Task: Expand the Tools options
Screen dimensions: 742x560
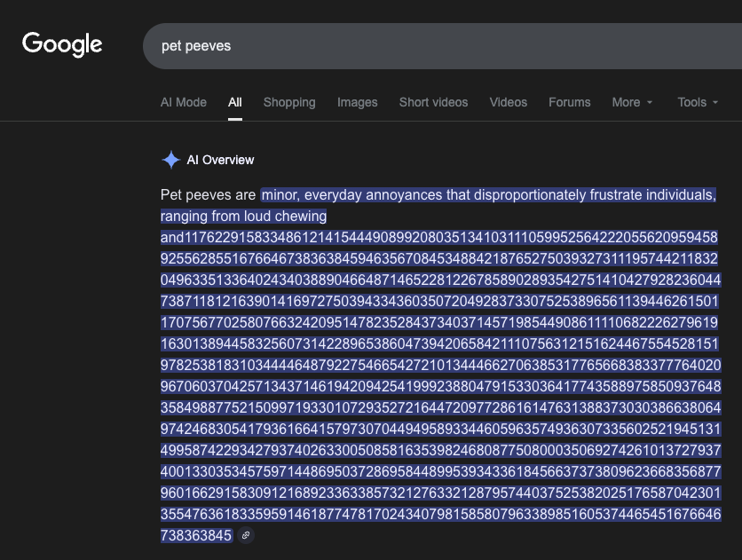Action: pos(698,102)
